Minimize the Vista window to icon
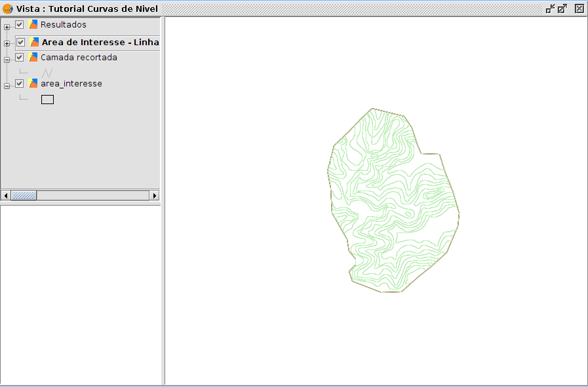 pos(550,9)
